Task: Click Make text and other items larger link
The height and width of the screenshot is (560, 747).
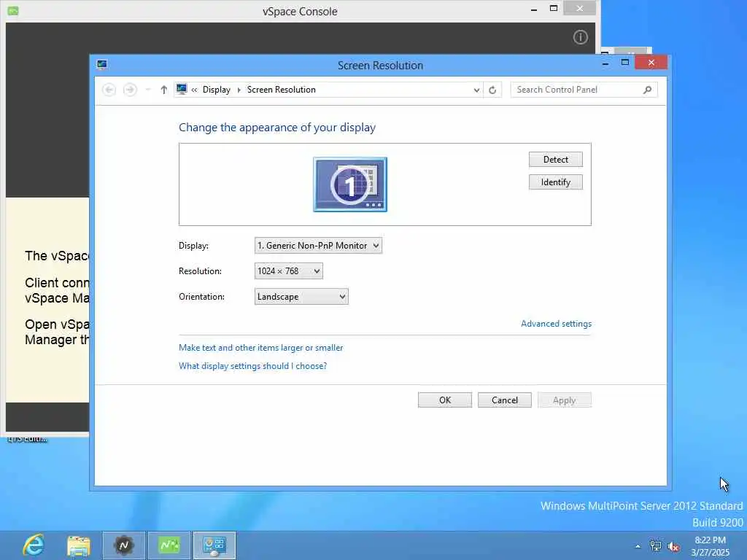Action: pyautogui.click(x=260, y=348)
